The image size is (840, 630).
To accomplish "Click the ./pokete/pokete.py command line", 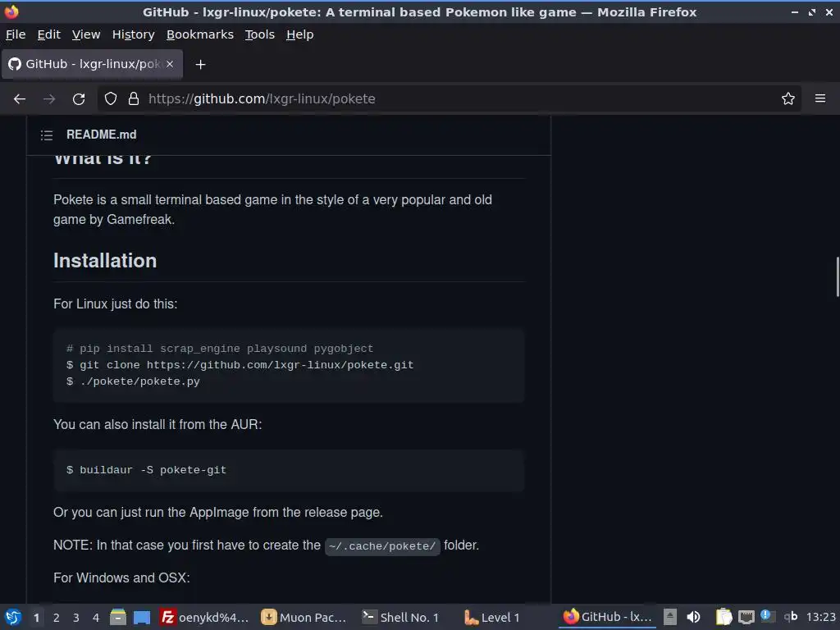I will click(x=133, y=381).
